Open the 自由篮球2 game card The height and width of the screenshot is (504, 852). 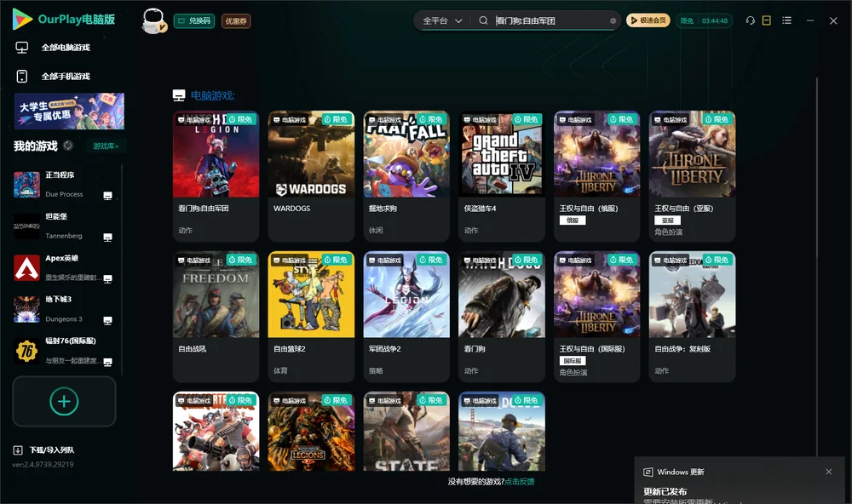[x=311, y=317]
